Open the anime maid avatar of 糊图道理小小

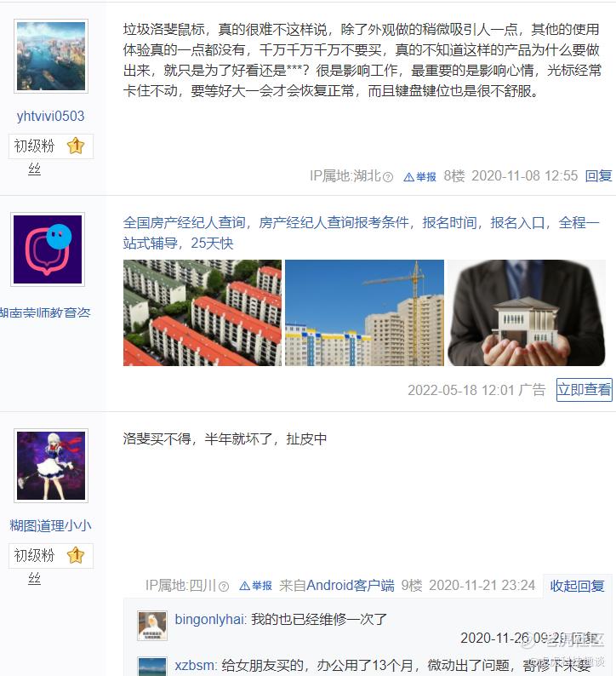click(x=51, y=466)
